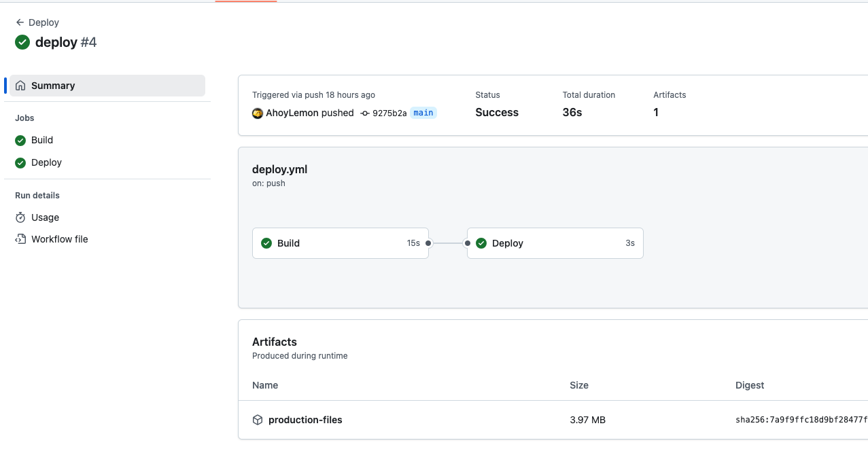Open the Usage page under Run details
This screenshot has height=466, width=868.
[44, 217]
